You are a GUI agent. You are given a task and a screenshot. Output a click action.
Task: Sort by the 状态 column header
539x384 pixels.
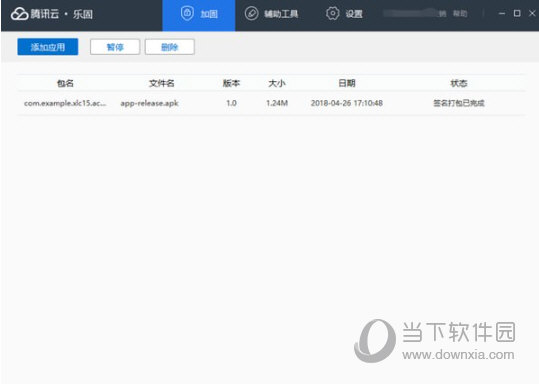(459, 83)
